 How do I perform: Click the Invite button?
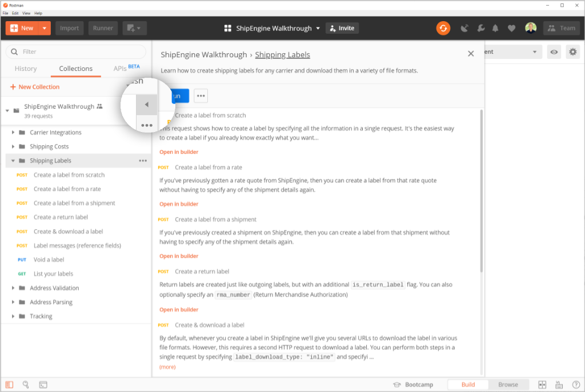click(x=342, y=28)
